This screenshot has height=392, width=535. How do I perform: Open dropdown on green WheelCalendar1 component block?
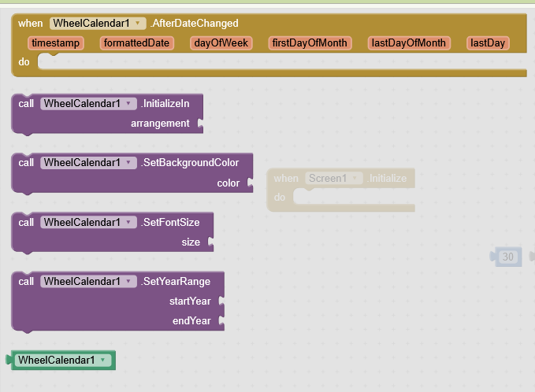[x=102, y=360]
